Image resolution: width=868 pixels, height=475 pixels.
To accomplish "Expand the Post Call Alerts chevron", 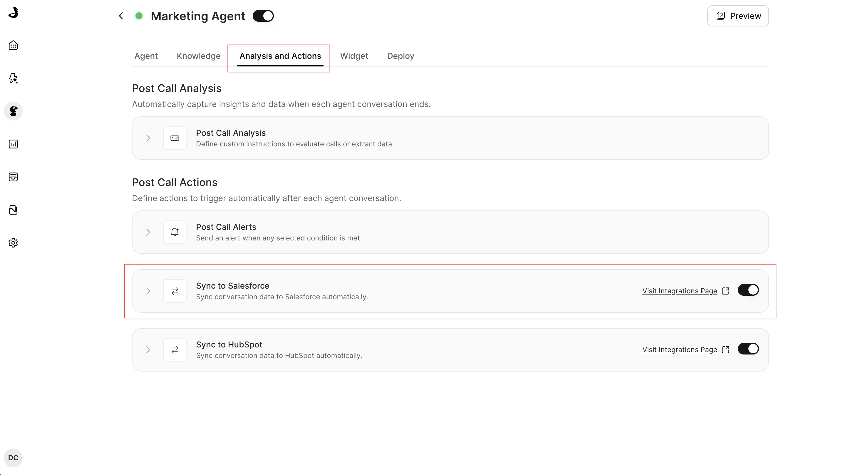I will pos(148,232).
